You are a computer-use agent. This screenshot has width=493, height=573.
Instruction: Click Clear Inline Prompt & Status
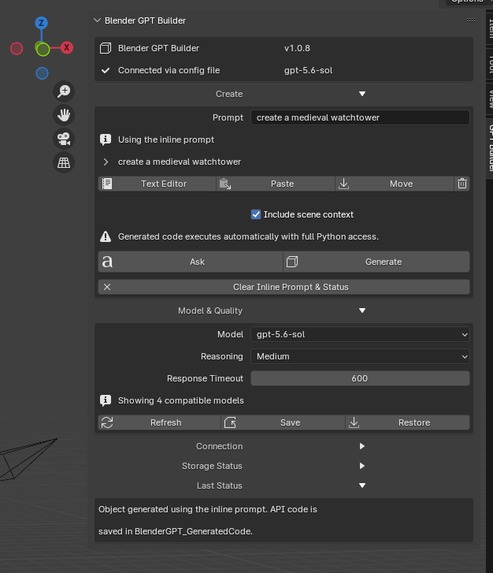[284, 287]
